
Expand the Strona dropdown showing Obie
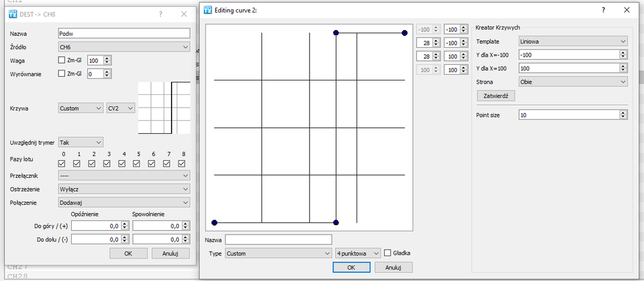coord(573,82)
